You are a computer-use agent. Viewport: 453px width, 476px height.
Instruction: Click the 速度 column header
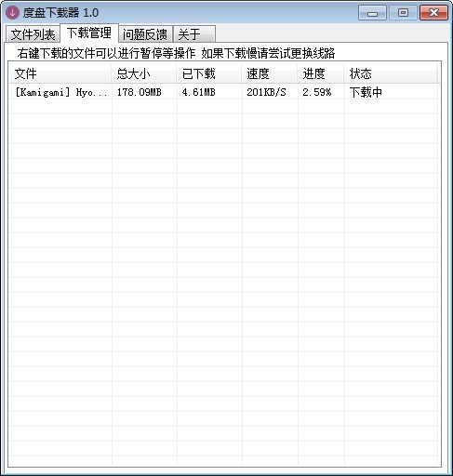(x=270, y=73)
